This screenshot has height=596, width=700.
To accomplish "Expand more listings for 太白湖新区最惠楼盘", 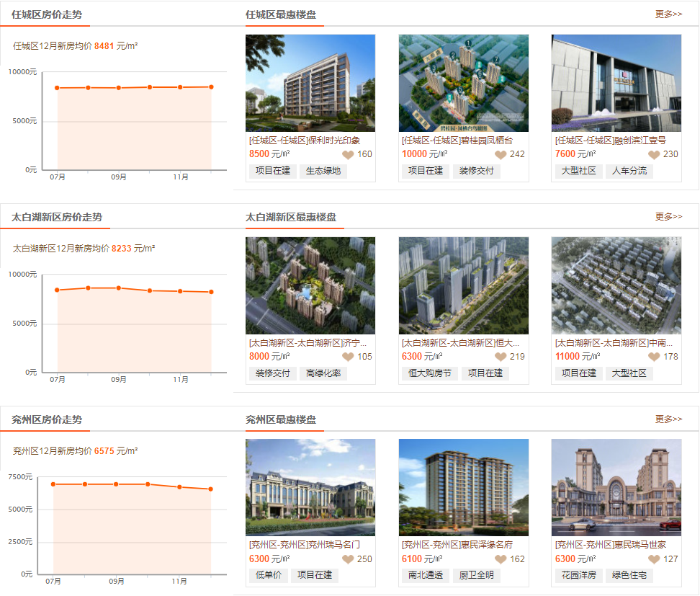I will click(x=669, y=215).
